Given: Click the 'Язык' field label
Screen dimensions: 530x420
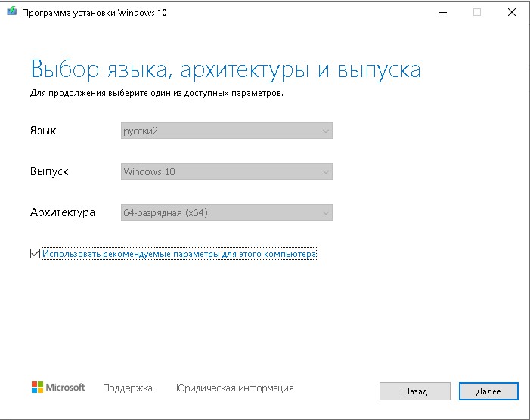Looking at the screenshot, I should (x=43, y=131).
